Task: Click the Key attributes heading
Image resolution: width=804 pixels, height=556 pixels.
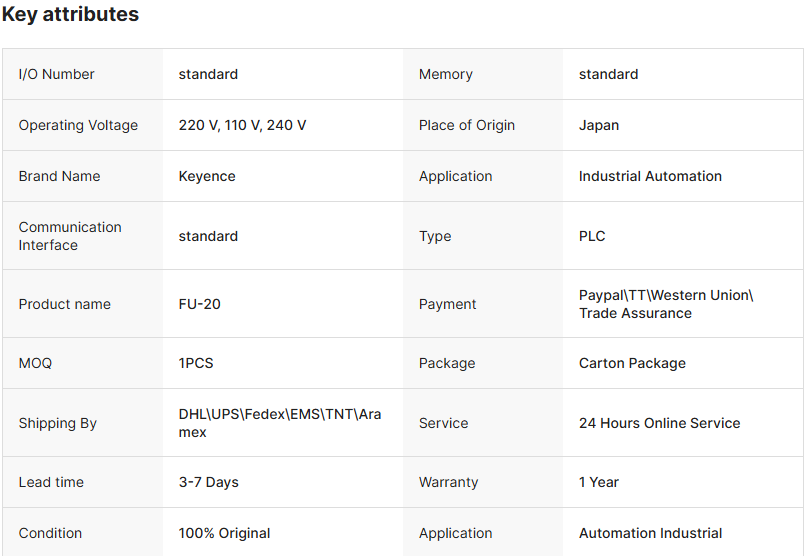Action: [71, 15]
